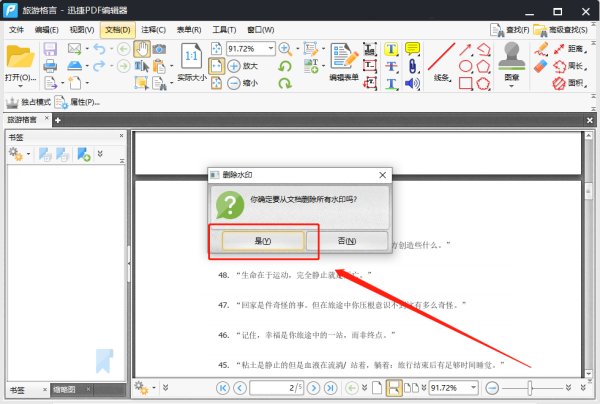Toggle 独占模式 exclusive mode
This screenshot has width=600, height=404.
pyautogui.click(x=29, y=102)
